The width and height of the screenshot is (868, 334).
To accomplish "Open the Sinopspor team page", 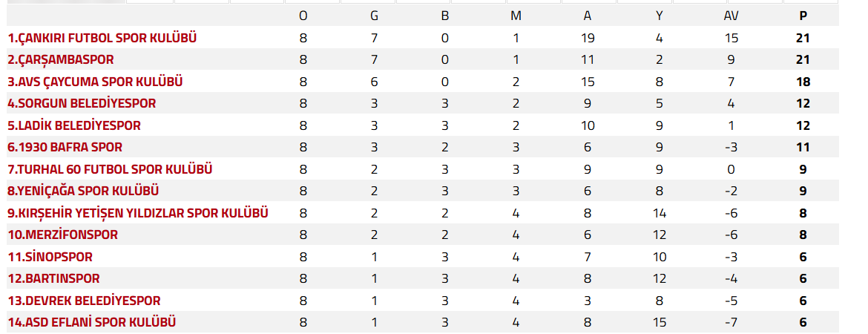I will point(50,257).
